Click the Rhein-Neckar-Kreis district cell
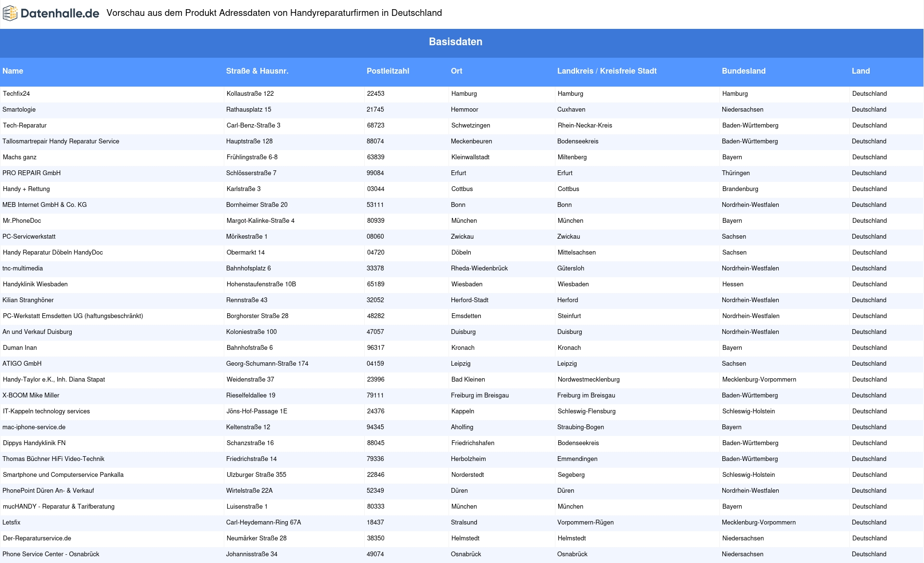Viewport: 924px width, 563px height. coord(585,126)
